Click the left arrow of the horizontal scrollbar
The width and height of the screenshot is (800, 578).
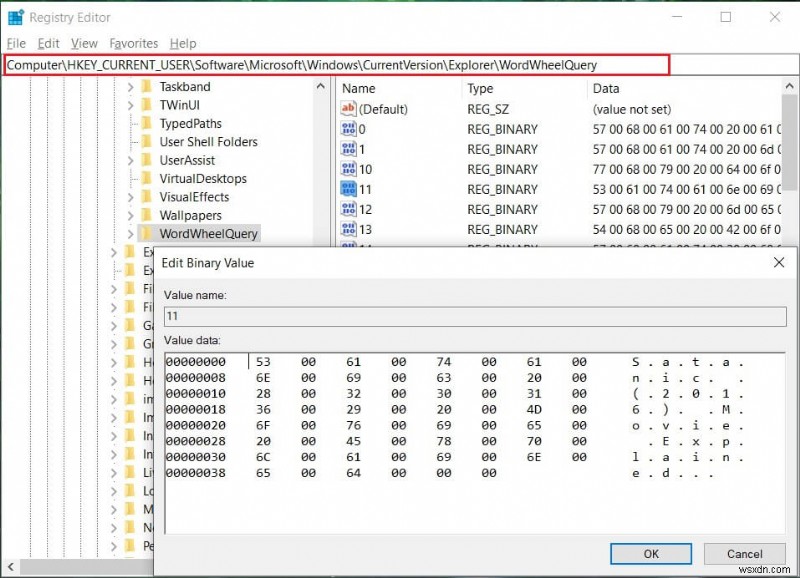tap(8, 567)
